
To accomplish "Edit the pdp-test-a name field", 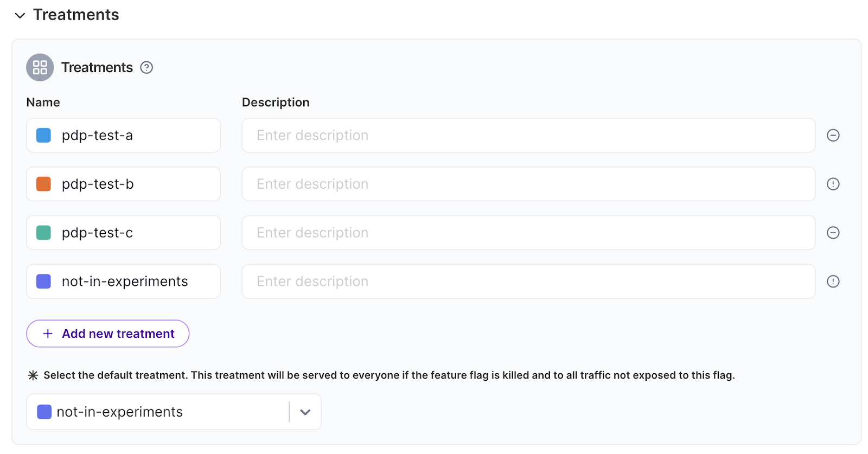I will pos(136,136).
